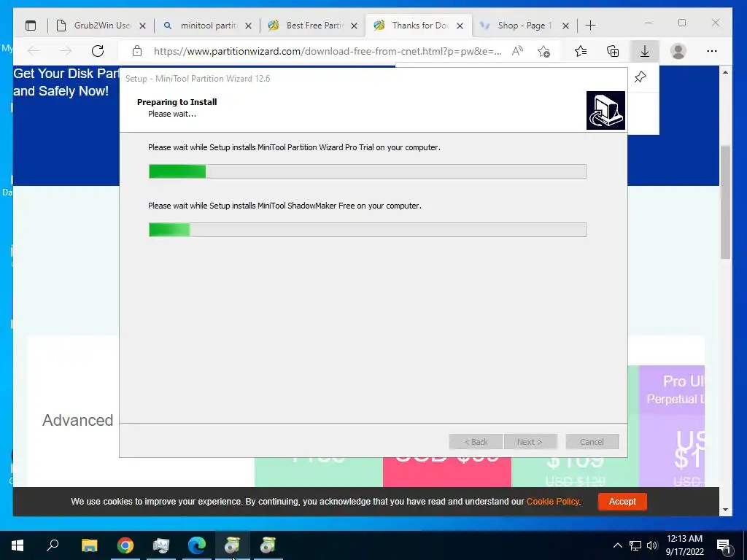
Task: Open the Cookie Policy link
Action: (x=553, y=502)
